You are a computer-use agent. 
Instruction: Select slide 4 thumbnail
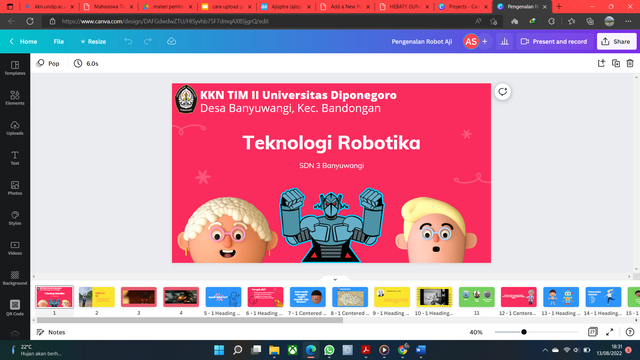(x=181, y=297)
